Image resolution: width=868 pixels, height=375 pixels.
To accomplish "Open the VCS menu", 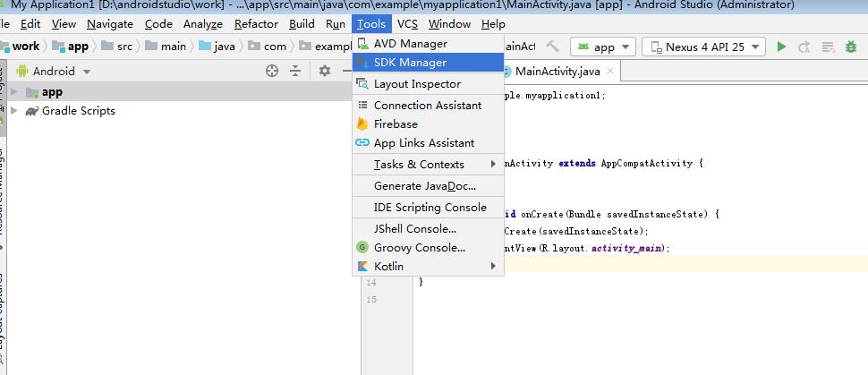I will (x=407, y=24).
